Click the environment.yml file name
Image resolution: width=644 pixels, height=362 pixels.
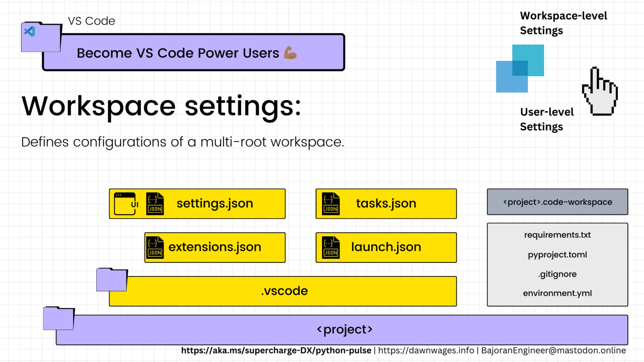coord(558,293)
